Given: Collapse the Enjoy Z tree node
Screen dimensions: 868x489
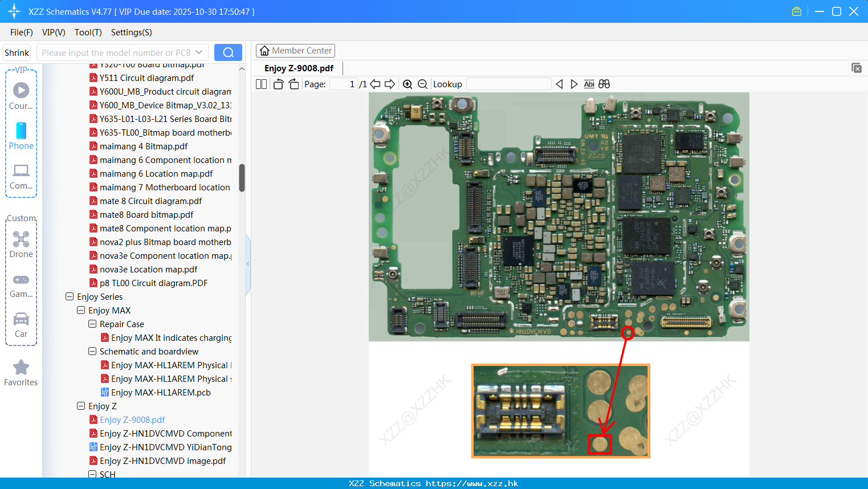Looking at the screenshot, I should (81, 406).
